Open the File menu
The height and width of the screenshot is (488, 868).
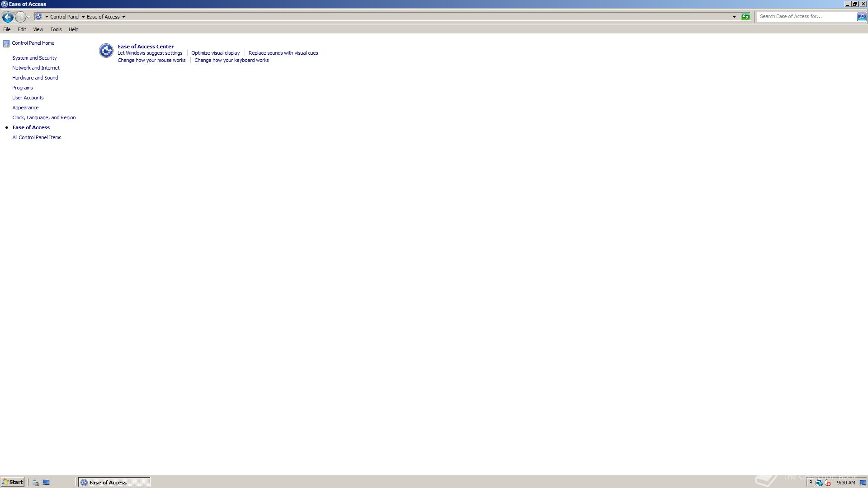coord(7,29)
